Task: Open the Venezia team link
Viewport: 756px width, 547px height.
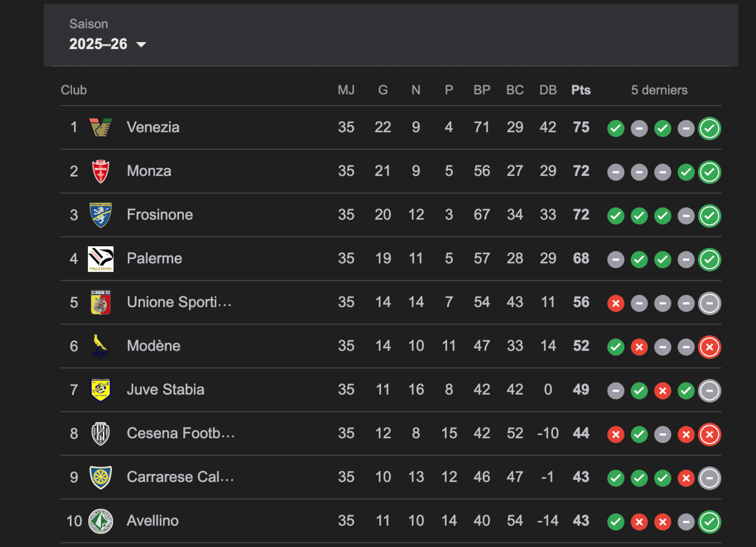Action: (x=153, y=128)
